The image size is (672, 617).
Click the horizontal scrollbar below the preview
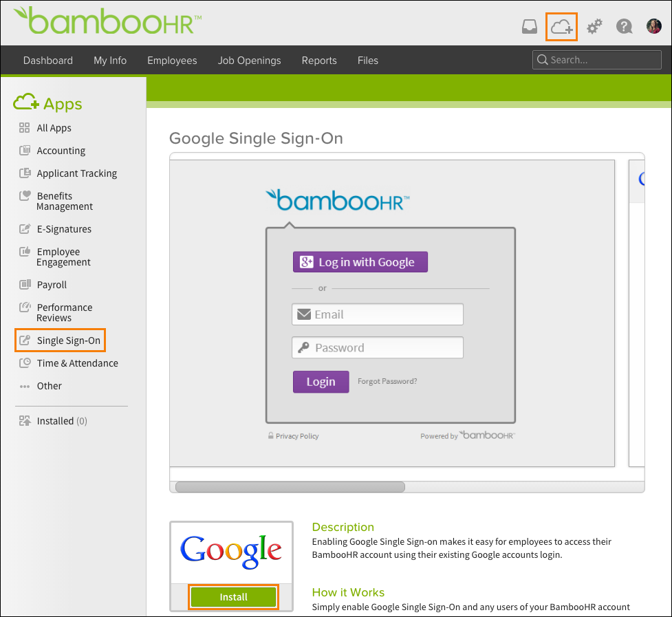289,487
